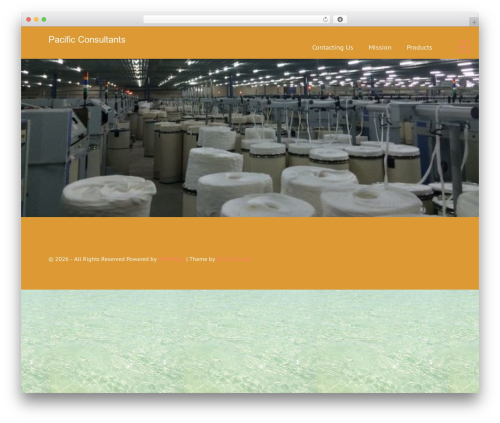Open the Products menu link
This screenshot has width=500, height=423.
pos(419,48)
